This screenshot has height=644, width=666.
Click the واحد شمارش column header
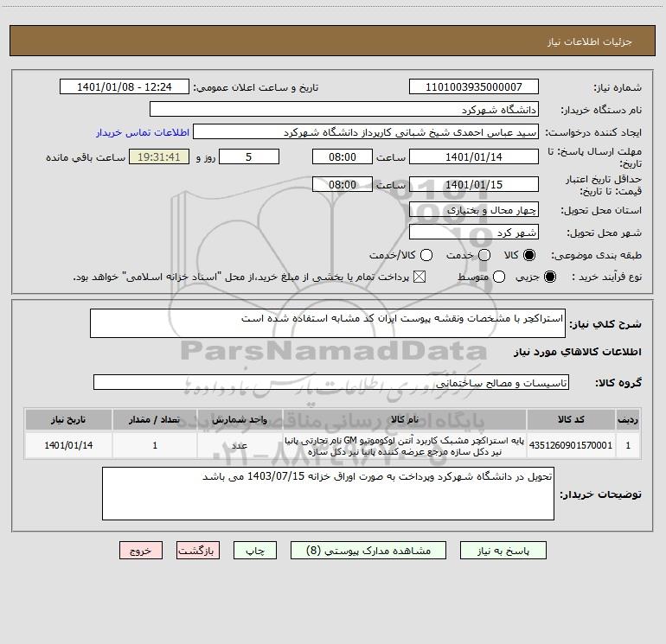point(240,419)
